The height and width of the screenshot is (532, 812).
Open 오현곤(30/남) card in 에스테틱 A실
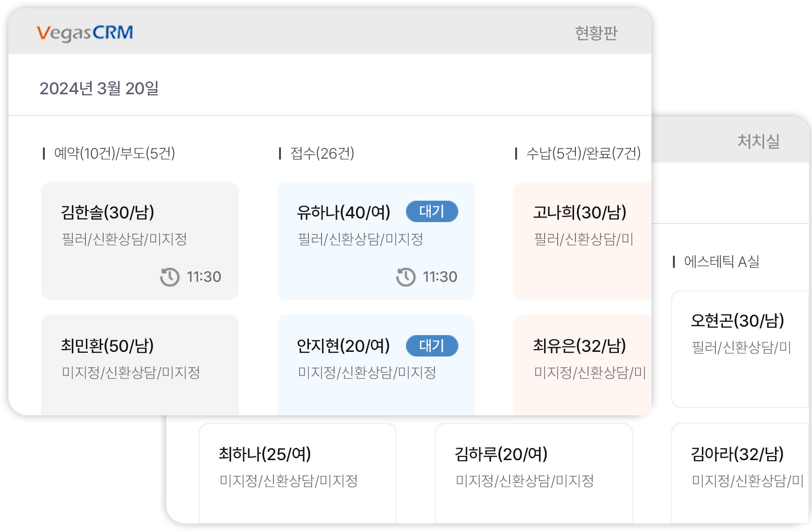click(x=740, y=349)
